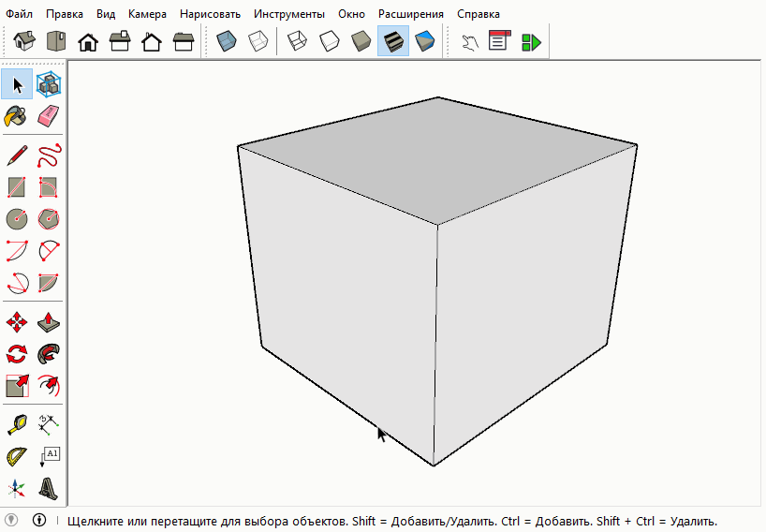Open the Нарисовать menu

click(x=210, y=14)
